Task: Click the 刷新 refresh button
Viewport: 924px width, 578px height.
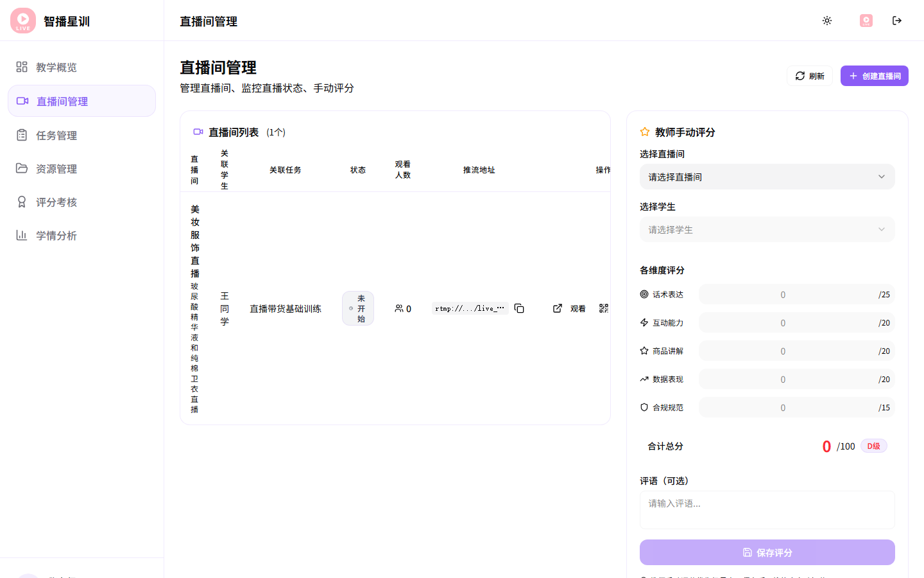Action: click(x=809, y=76)
